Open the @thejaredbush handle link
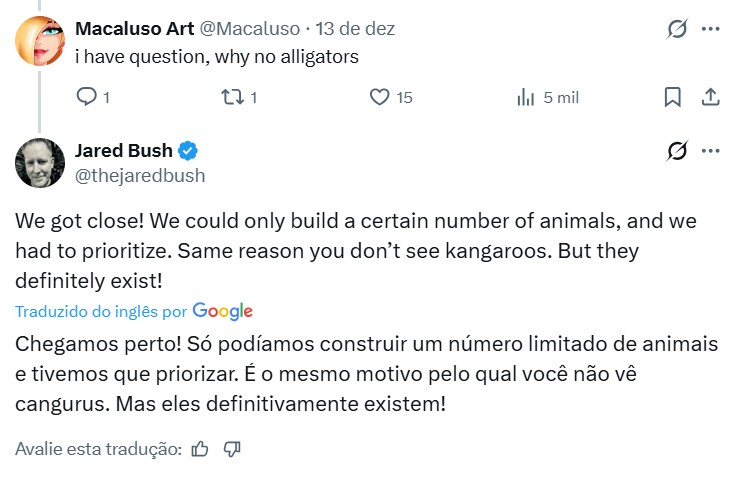 tap(140, 176)
